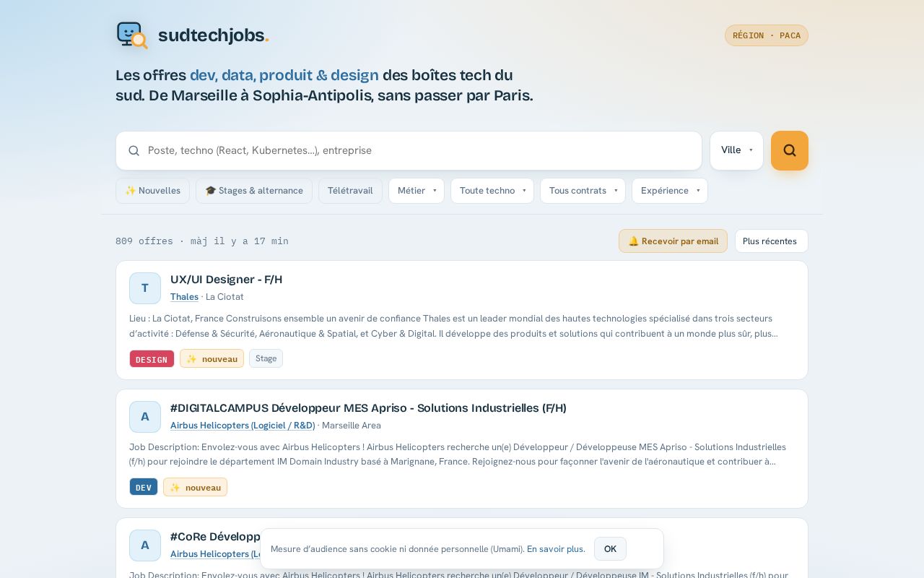The width and height of the screenshot is (924, 578).
Task: Open the Ville dropdown
Action: 736,150
